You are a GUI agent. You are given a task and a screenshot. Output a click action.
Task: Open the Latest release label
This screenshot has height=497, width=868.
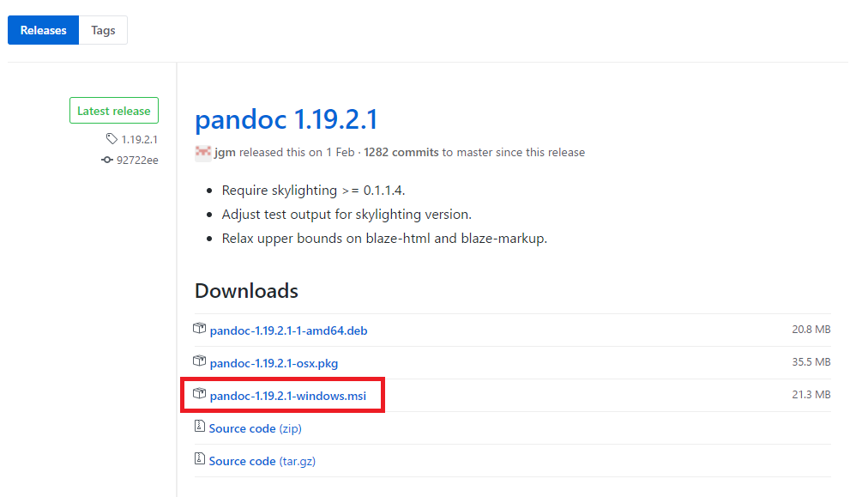click(114, 111)
